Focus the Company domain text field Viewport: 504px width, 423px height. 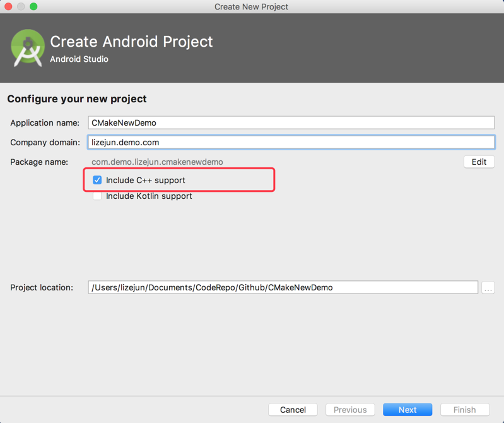coord(291,142)
